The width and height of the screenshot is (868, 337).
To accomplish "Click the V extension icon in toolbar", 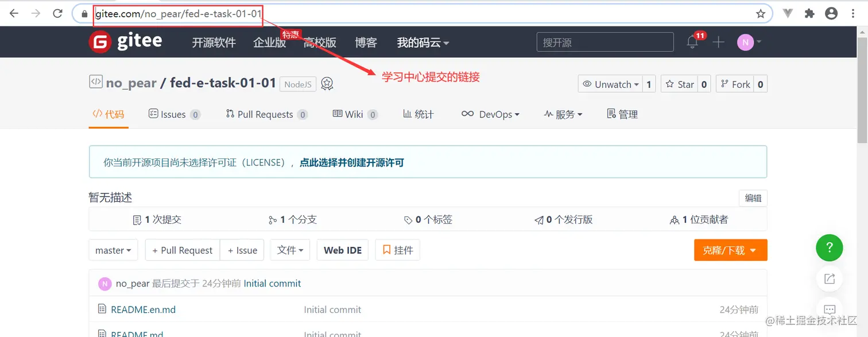I will click(788, 14).
